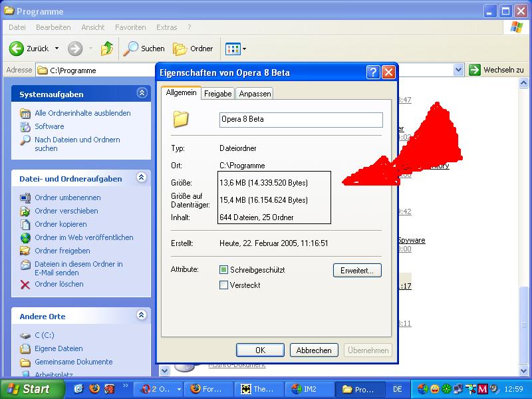Viewport: 532px width, 399px height.
Task: Collapse the Andere Orte panel
Action: 142,315
